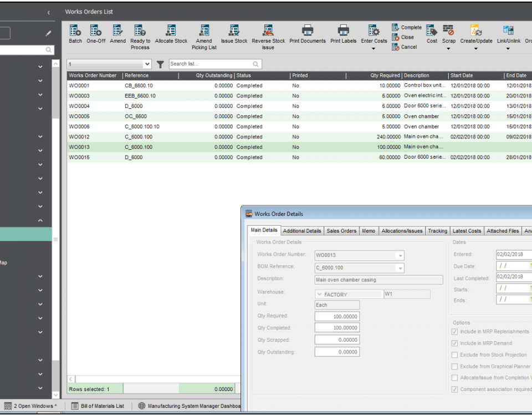Open the Warehouse FACTORY dropdown
Screen dimensions: 532x416
click(x=319, y=295)
